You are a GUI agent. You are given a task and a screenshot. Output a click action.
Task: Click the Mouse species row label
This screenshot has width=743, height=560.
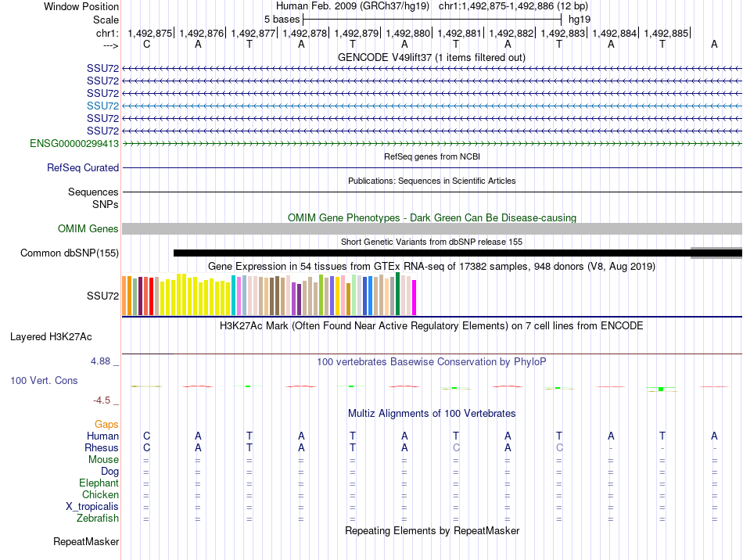coord(103,460)
